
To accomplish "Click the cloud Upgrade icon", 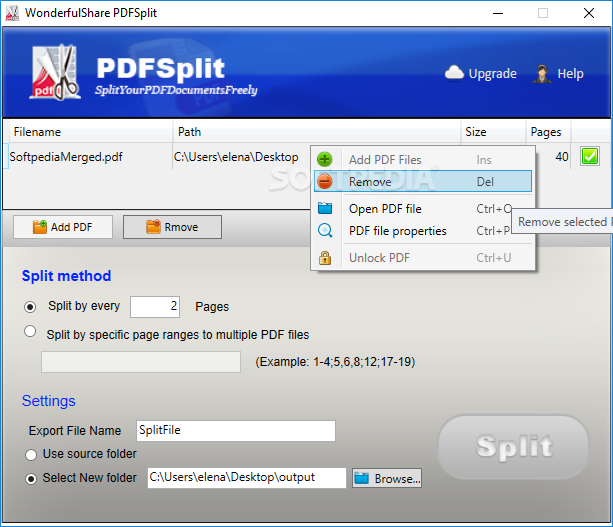I will pyautogui.click(x=454, y=73).
